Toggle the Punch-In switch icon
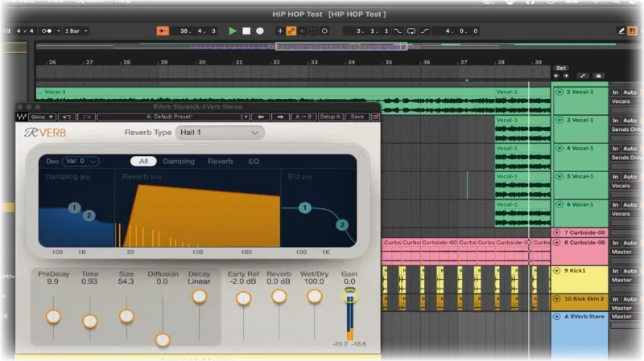 (x=398, y=31)
